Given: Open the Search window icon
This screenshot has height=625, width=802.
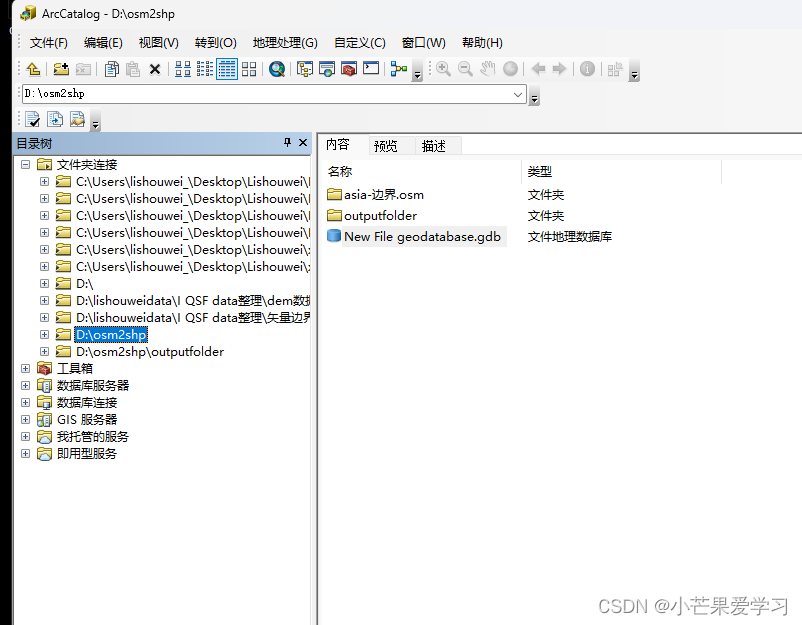Looking at the screenshot, I should click(327, 69).
